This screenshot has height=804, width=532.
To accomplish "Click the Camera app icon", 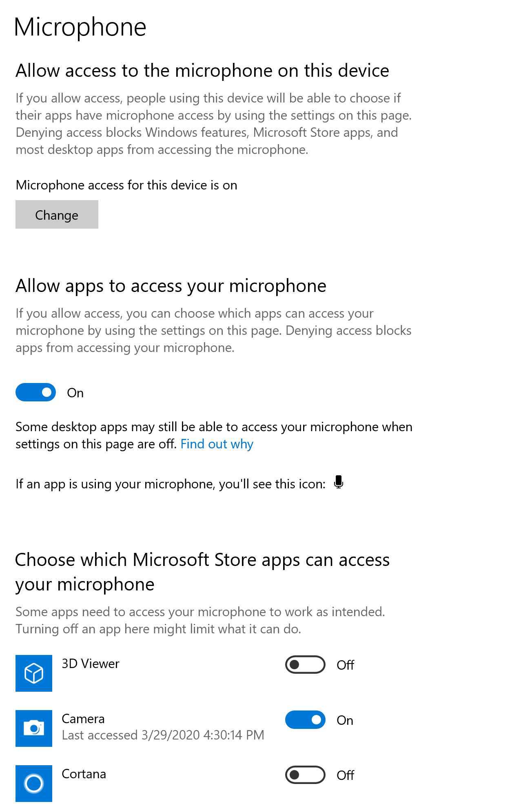I will [34, 728].
